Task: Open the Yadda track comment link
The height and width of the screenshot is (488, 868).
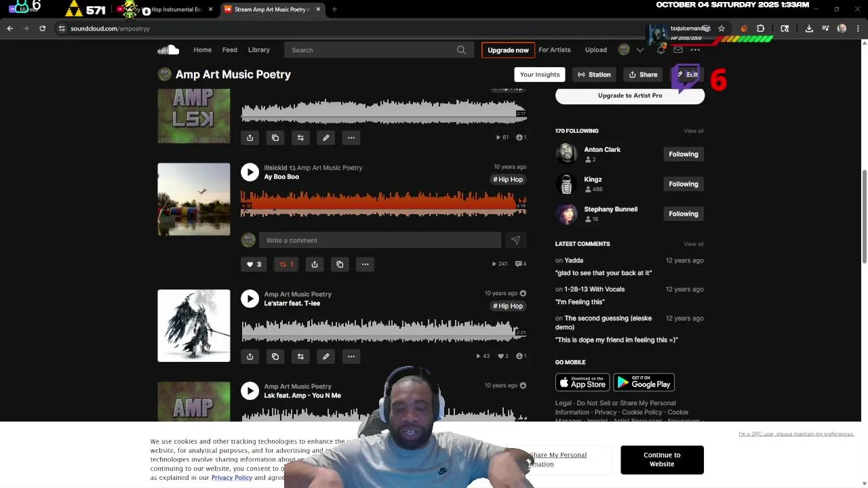Action: point(574,260)
